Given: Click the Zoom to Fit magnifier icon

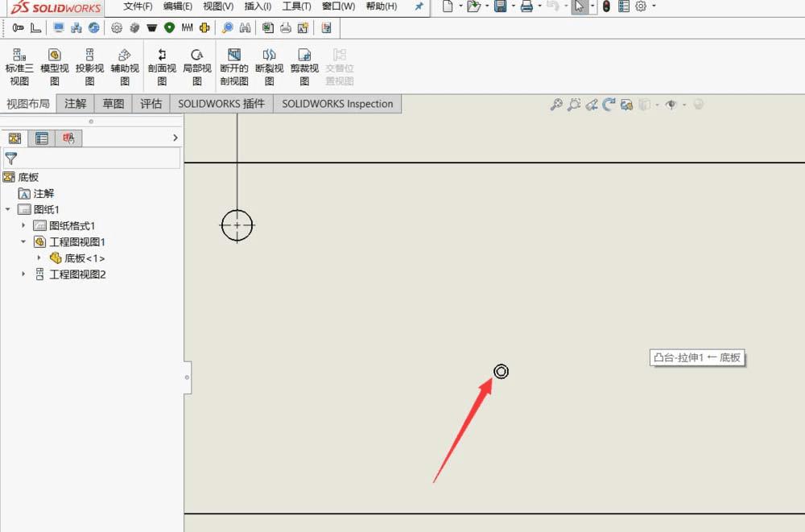Looking at the screenshot, I should point(555,105).
